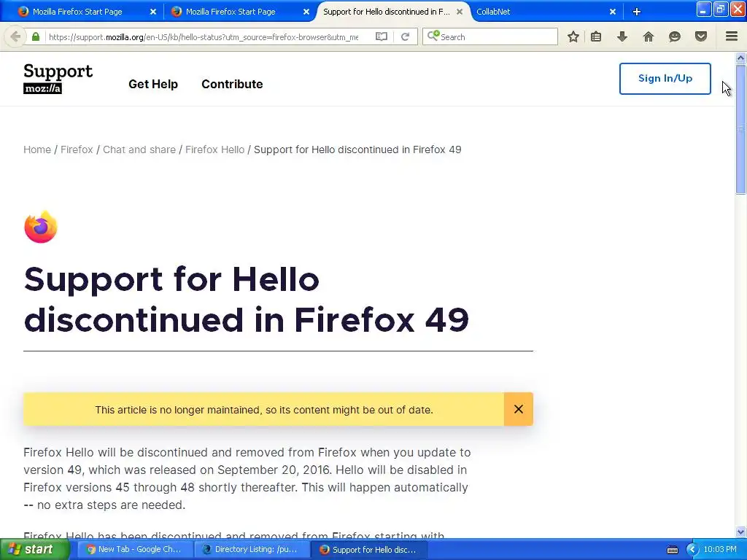The image size is (747, 560).
Task: Click the Mozilla Support logo
Action: (x=58, y=79)
